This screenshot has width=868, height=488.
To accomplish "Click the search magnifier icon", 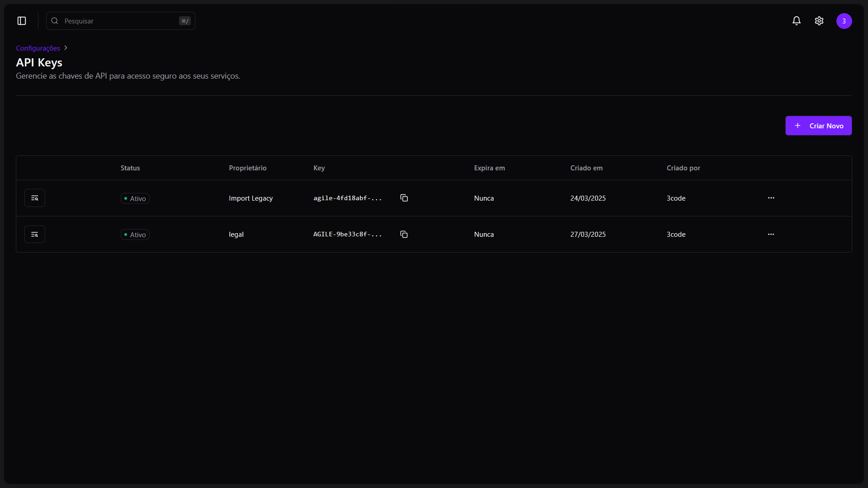I will point(54,21).
